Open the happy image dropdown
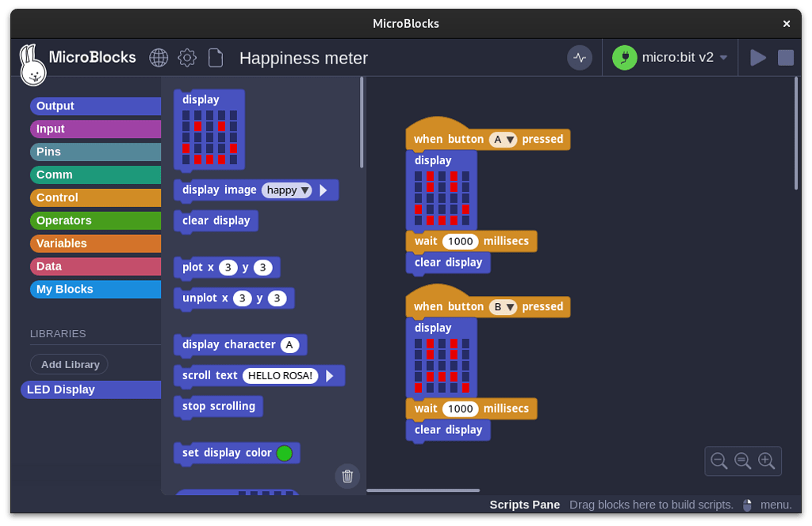Image resolution: width=812 pixels, height=526 pixels. pyautogui.click(x=287, y=190)
